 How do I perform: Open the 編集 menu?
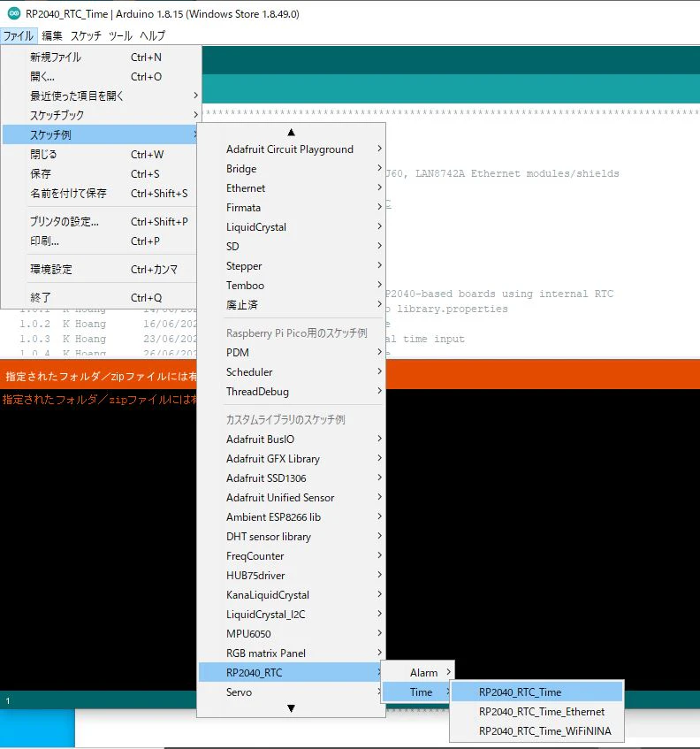pyautogui.click(x=52, y=36)
